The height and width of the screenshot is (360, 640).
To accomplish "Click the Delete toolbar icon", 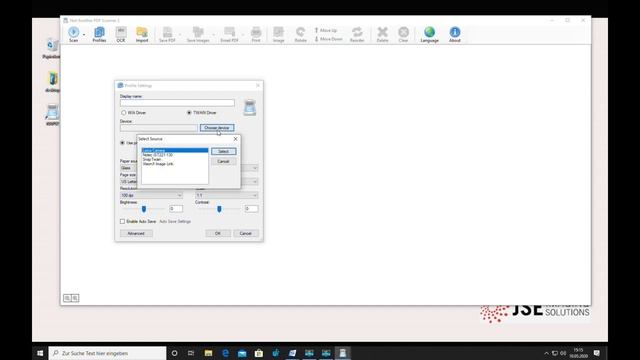I will (x=382, y=34).
